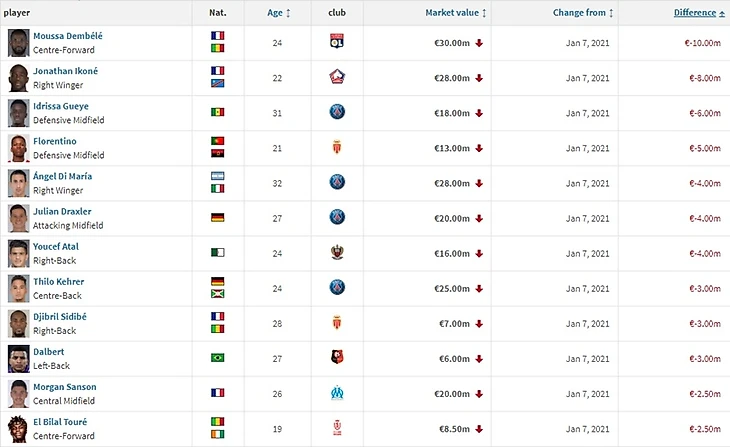Viewport: 730px width, 447px height.
Task: Click Marseille crest for Morgan Sanson
Action: [337, 393]
